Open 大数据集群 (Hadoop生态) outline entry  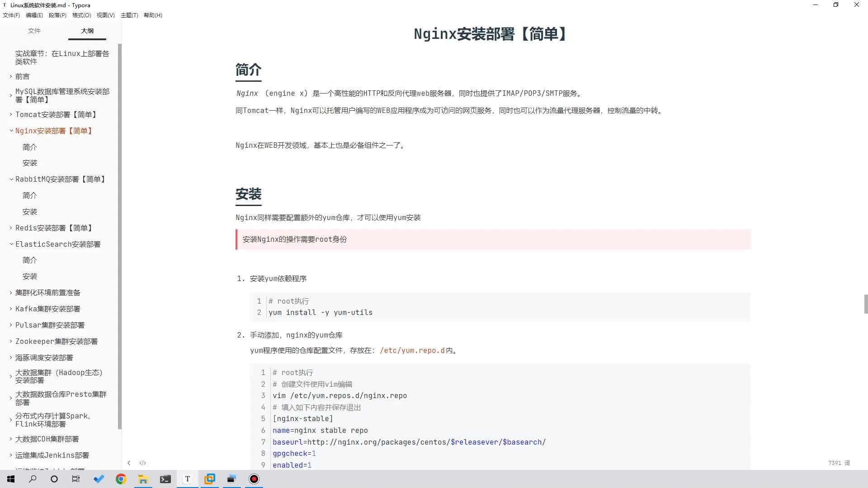(59, 376)
